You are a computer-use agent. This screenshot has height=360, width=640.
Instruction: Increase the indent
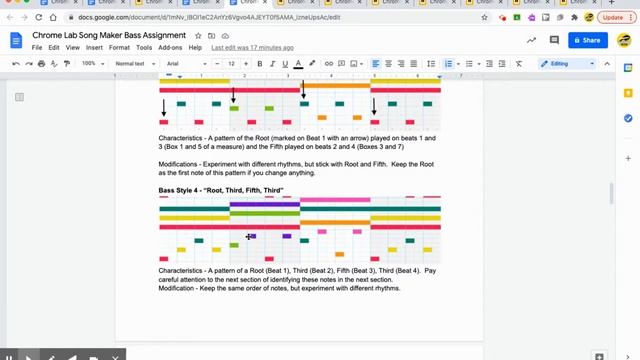[x=502, y=64]
